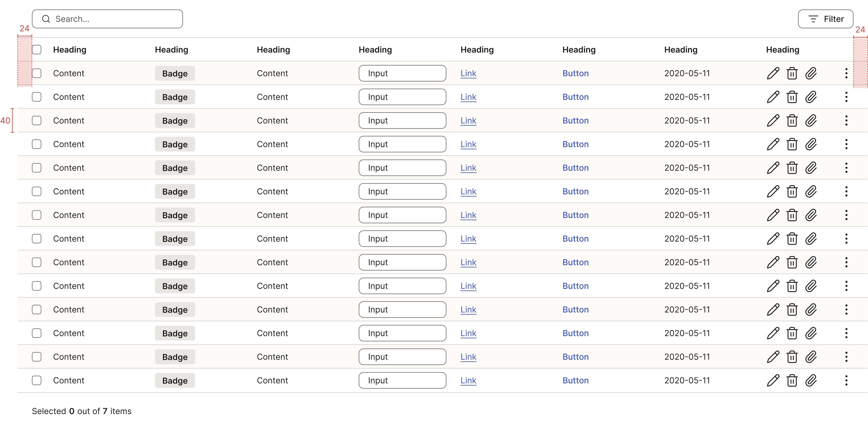Click the trash icon in the sixth data row

(x=792, y=191)
